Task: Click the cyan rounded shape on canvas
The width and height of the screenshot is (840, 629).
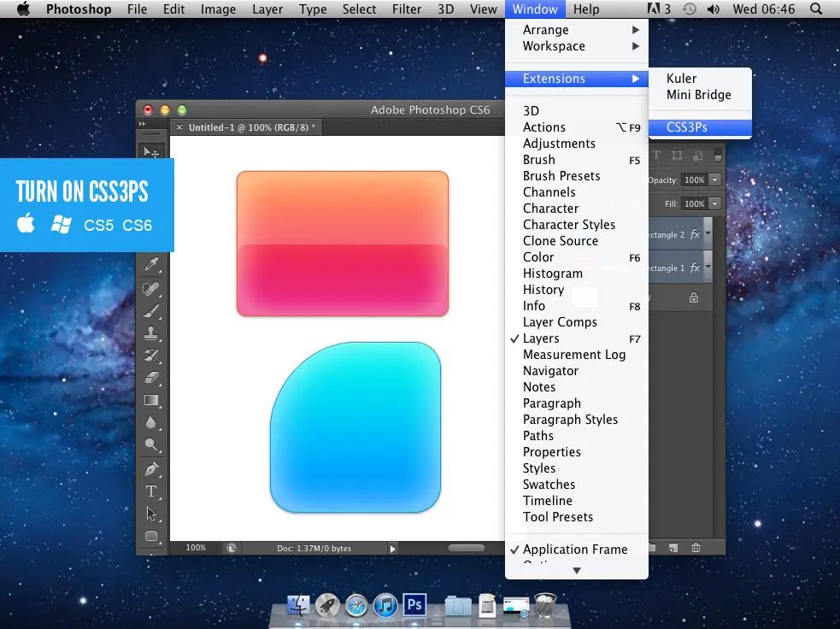Action: (355, 427)
